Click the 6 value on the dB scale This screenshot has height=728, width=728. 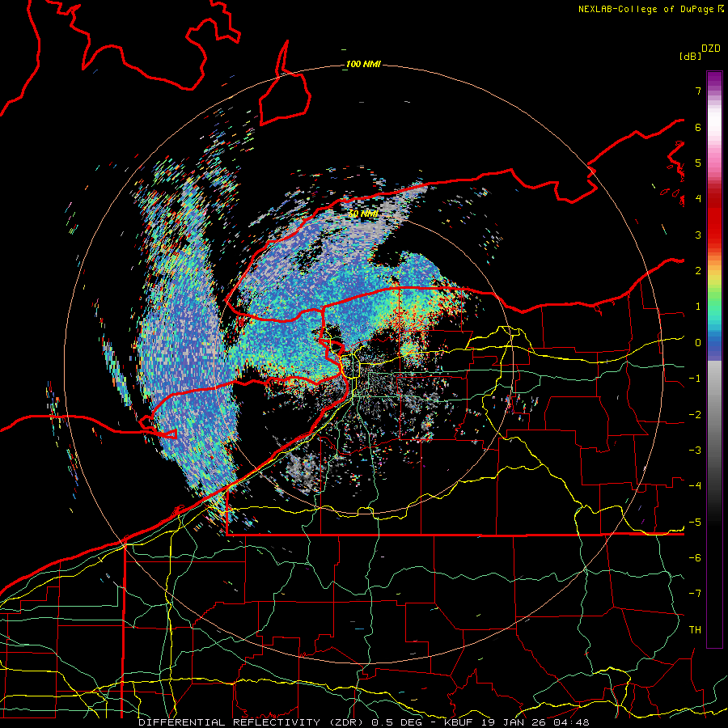[698, 127]
